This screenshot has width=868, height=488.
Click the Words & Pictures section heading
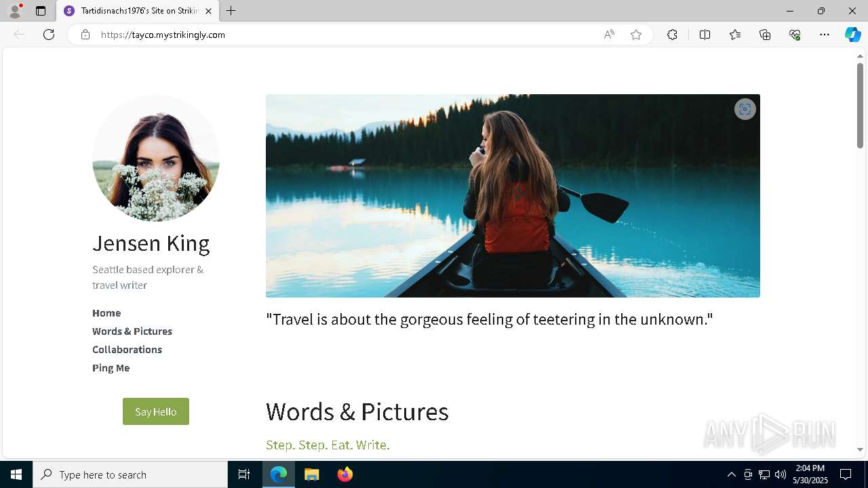[357, 411]
